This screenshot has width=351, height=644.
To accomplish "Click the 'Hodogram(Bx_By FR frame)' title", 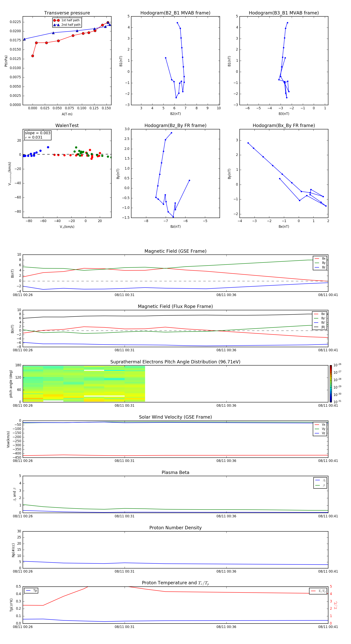I will 284,125.
